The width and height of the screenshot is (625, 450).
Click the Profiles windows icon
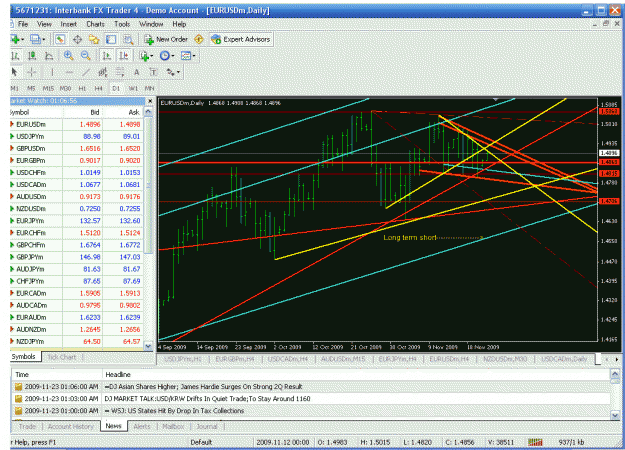pos(35,39)
